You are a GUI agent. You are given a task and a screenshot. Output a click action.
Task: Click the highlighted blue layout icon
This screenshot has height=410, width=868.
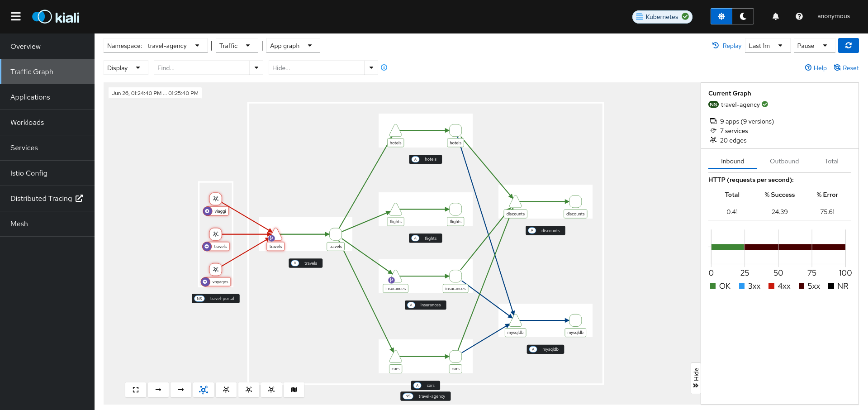pyautogui.click(x=204, y=390)
